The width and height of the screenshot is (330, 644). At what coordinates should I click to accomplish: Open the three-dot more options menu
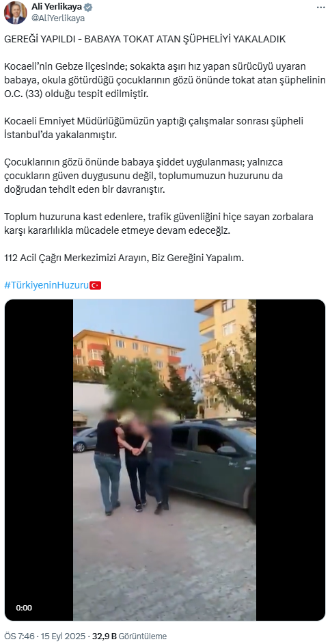tap(320, 8)
